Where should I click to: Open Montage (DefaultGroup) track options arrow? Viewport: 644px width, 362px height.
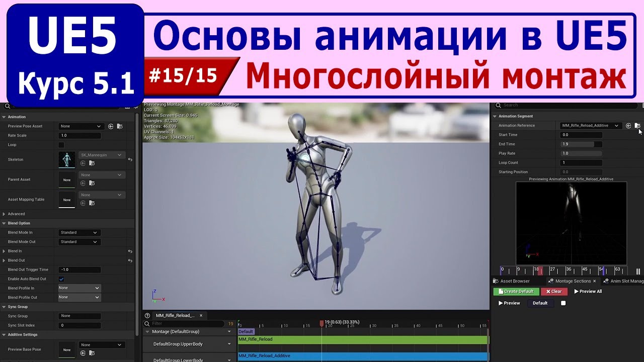pyautogui.click(x=229, y=332)
